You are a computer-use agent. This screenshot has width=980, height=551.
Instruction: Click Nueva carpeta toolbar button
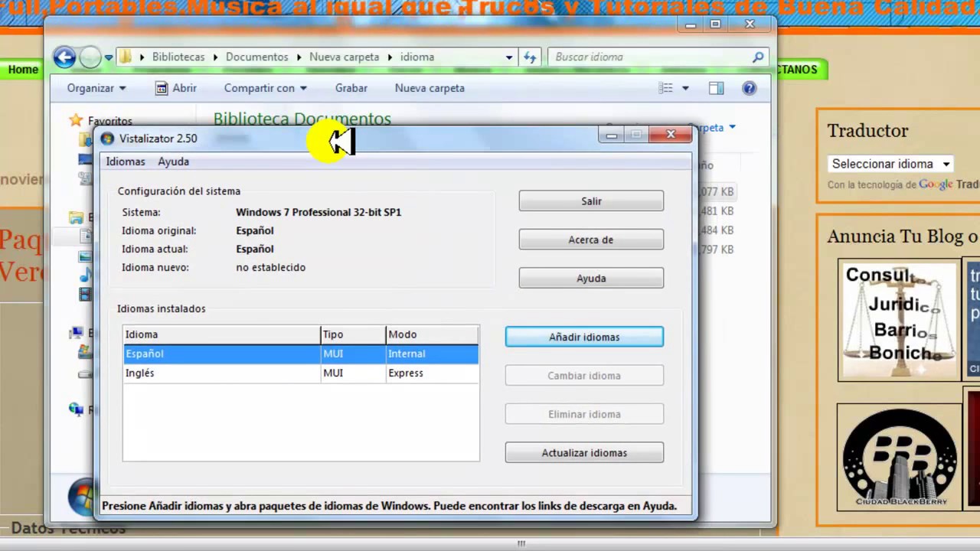tap(430, 88)
